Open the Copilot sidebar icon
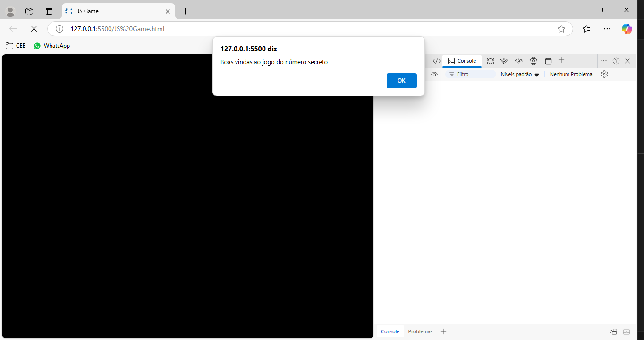The width and height of the screenshot is (644, 340). click(627, 29)
